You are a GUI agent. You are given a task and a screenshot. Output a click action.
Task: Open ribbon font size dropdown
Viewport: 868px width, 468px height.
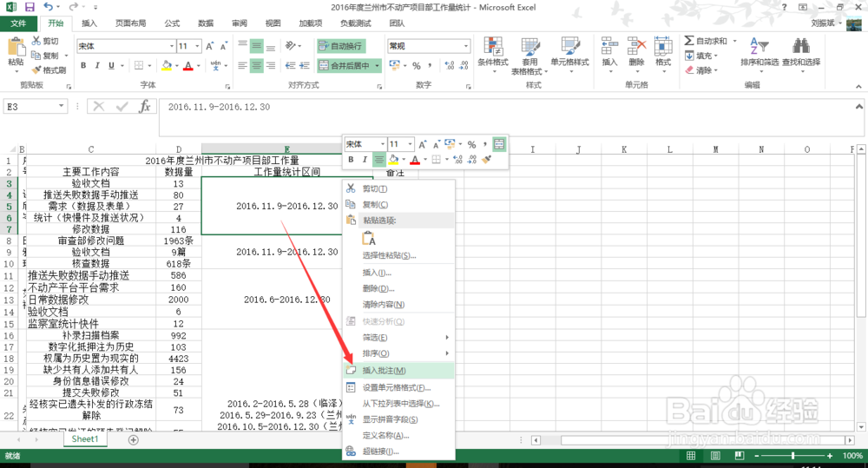(x=197, y=46)
